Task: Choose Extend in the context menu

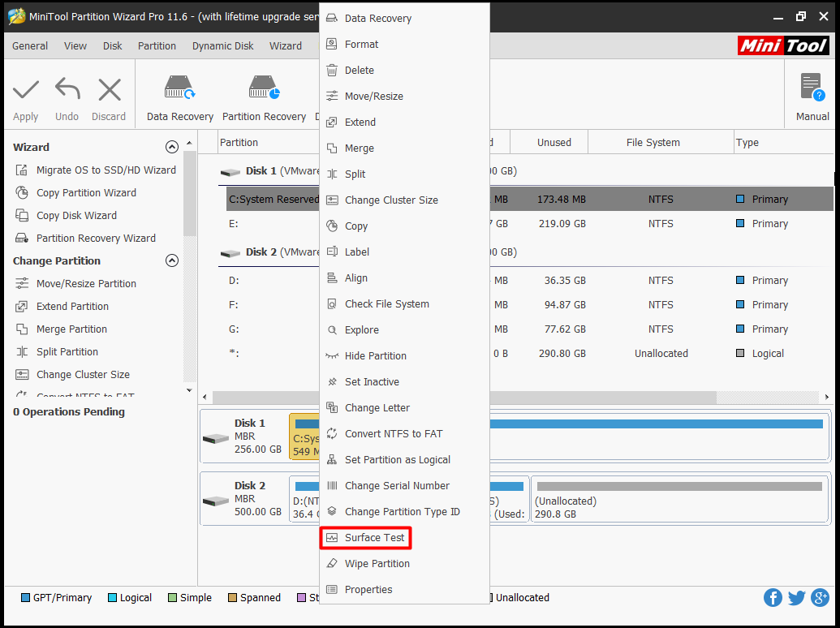Action: coord(404,122)
